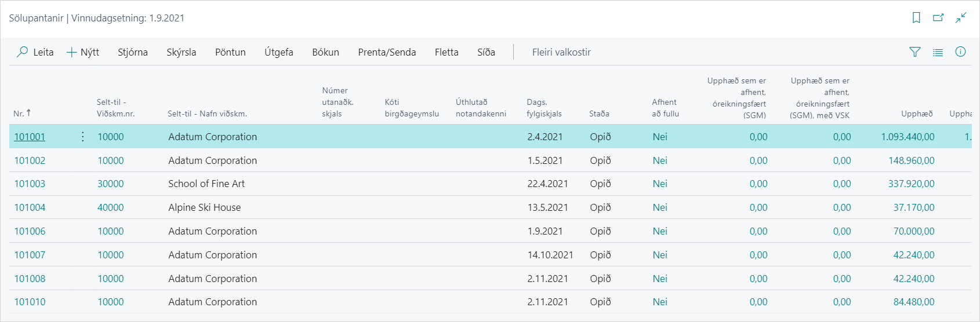Expand the Bókun action menu
The height and width of the screenshot is (322, 980).
(325, 52)
